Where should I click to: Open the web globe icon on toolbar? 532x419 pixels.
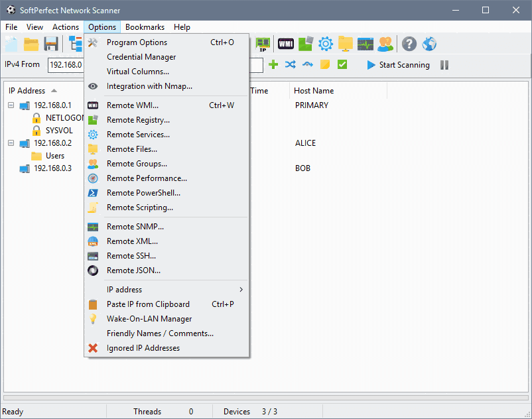point(429,44)
